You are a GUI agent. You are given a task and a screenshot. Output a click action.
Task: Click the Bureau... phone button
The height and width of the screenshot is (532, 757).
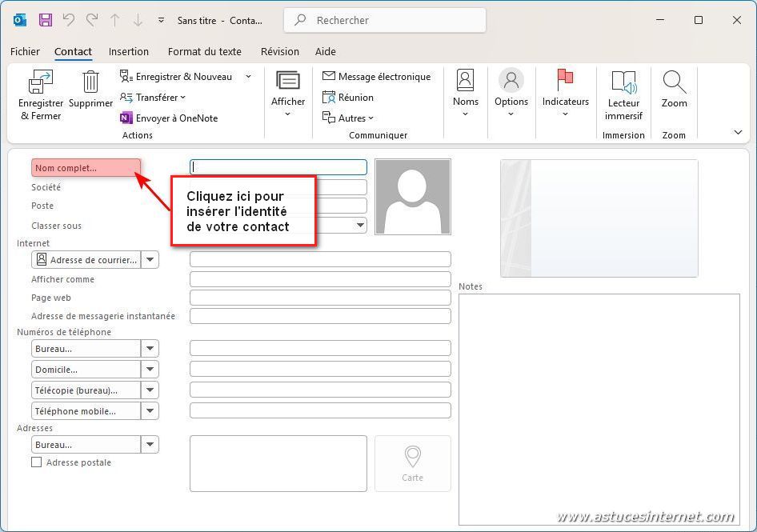point(86,349)
